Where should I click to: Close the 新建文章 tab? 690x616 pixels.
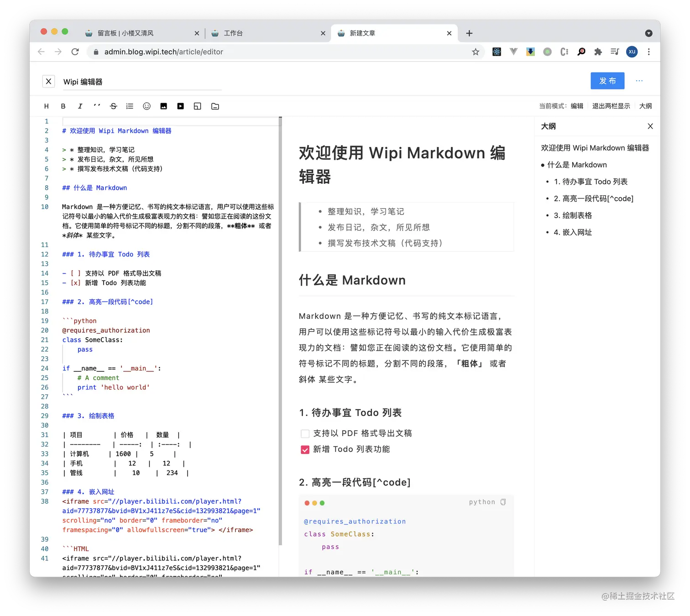click(x=449, y=33)
